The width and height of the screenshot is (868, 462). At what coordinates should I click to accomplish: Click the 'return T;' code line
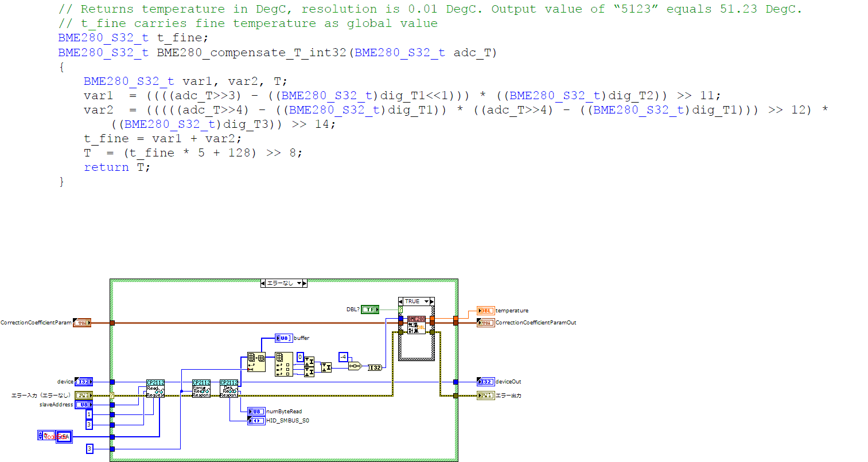pos(117,167)
